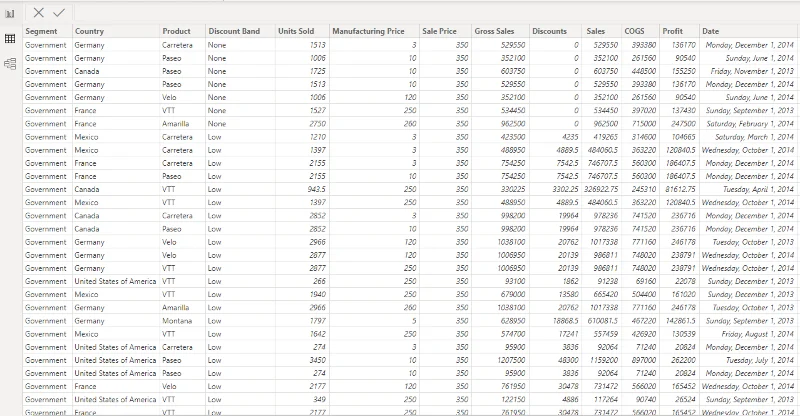Click Units Sold cell 943.5
The image size is (800, 416).
(x=316, y=189)
